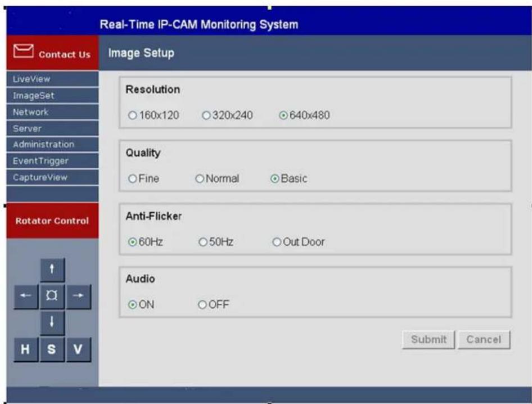Open the LiveView menu item
The image size is (532, 404).
pyautogui.click(x=53, y=79)
